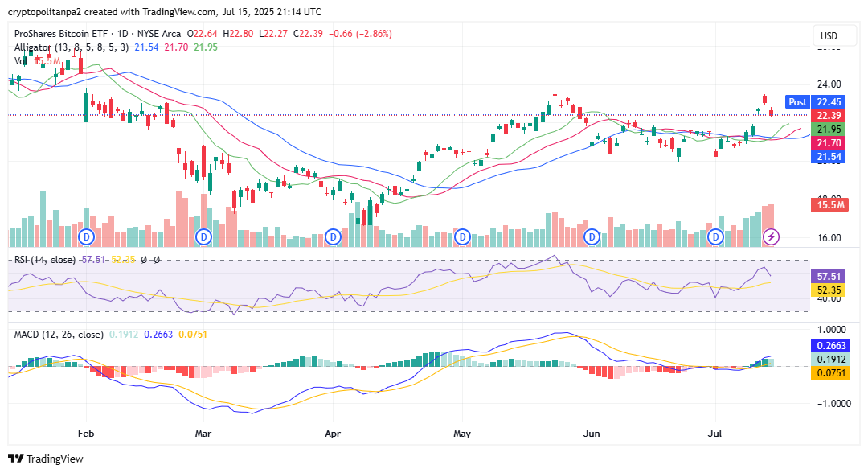Click the dividend marker under Jun

coord(592,237)
